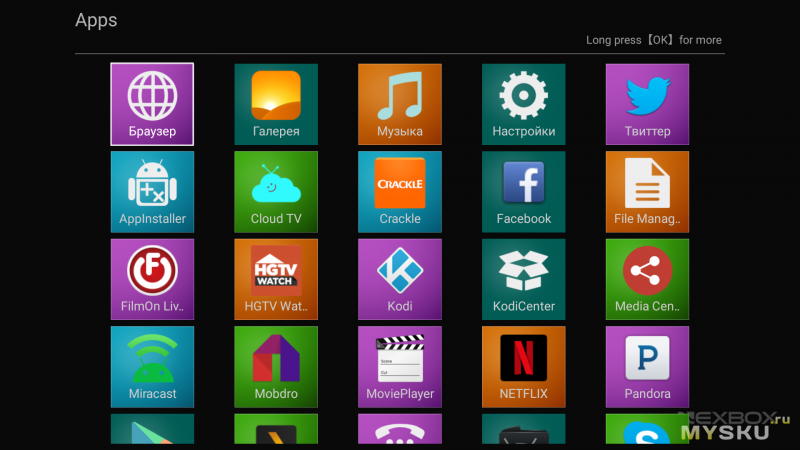
Task: Launch the Media Center app
Action: 647,279
